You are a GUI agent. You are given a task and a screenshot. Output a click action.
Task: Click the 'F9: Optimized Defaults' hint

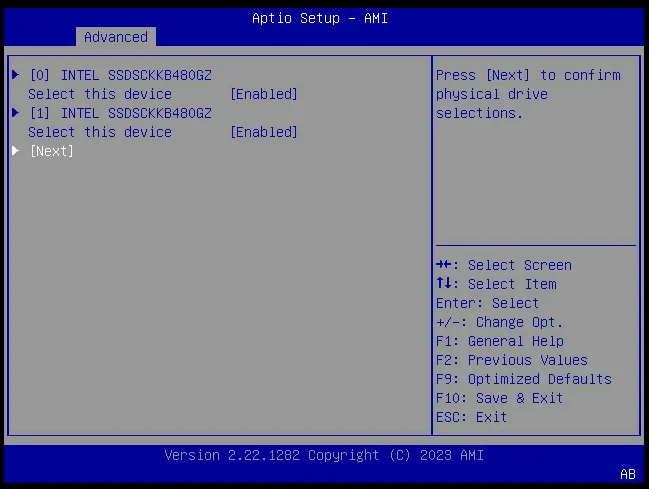pos(524,379)
